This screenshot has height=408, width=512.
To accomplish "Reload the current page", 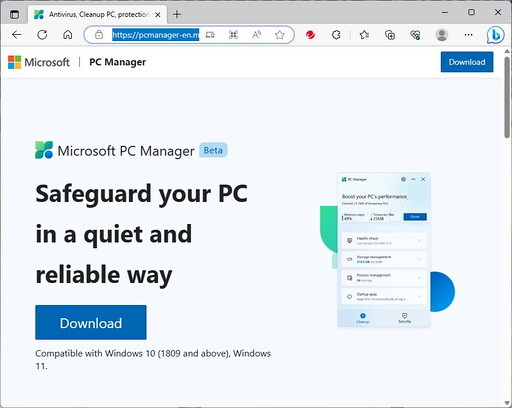I will coord(42,34).
